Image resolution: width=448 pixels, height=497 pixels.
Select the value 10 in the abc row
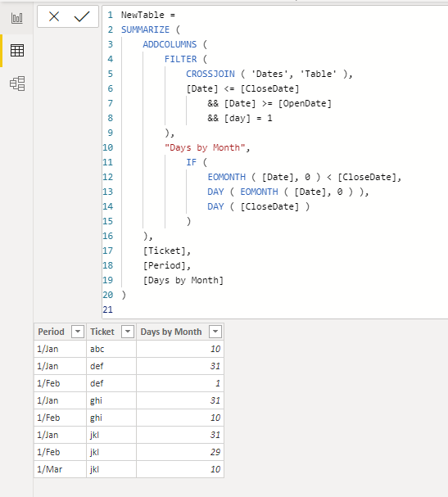click(180, 349)
